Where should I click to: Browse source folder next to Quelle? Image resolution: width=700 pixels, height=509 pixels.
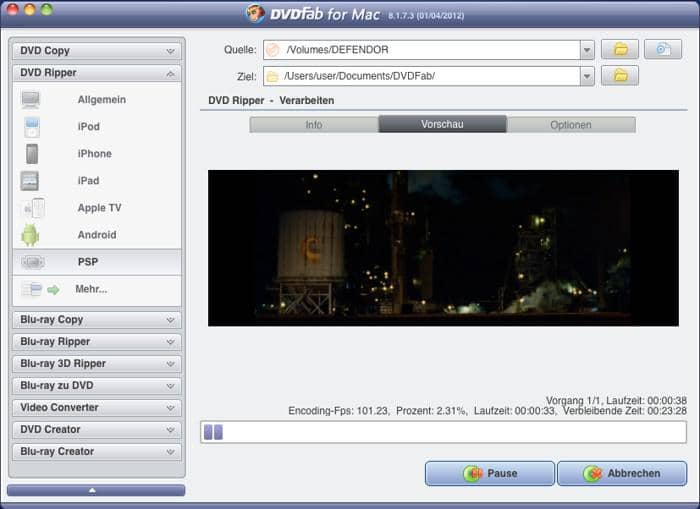pos(620,49)
